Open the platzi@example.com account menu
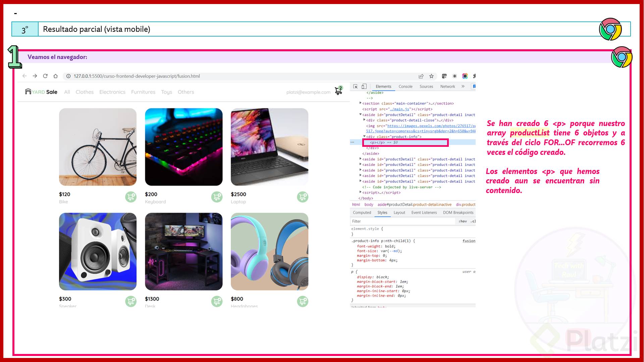 click(x=308, y=92)
